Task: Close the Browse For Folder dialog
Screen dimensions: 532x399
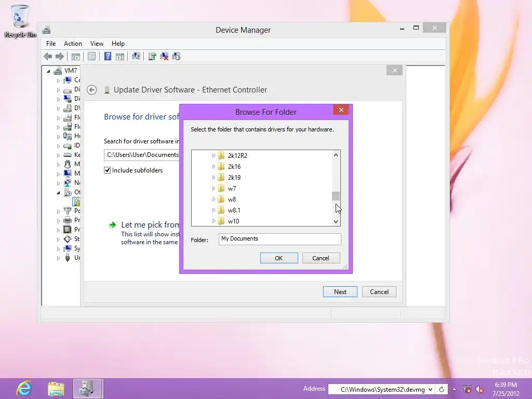Action: (341, 110)
